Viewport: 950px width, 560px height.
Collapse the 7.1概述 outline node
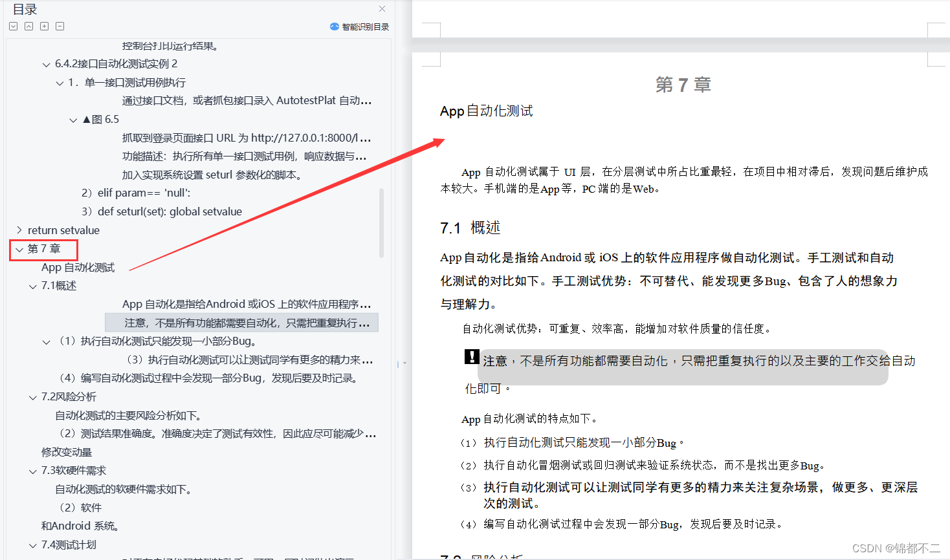click(33, 286)
